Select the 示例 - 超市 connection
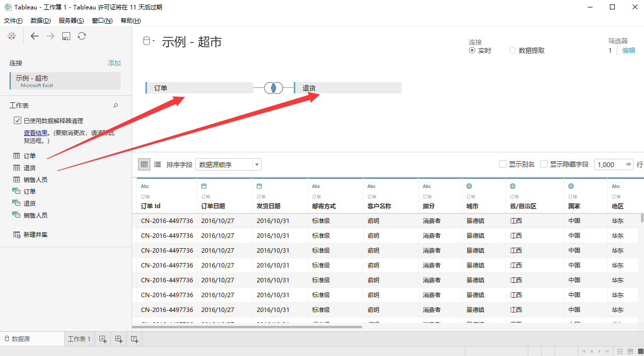644x356 pixels. click(65, 81)
